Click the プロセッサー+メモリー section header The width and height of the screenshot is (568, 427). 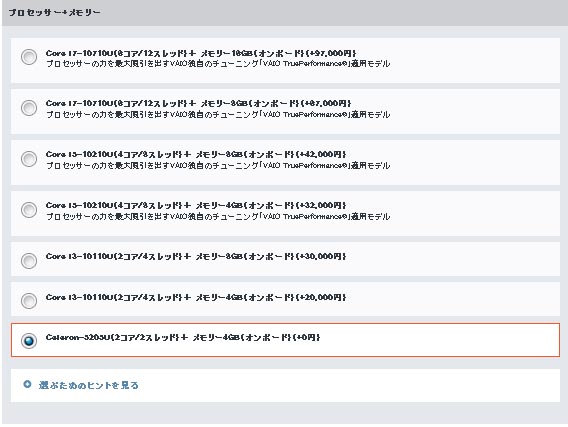(54, 13)
